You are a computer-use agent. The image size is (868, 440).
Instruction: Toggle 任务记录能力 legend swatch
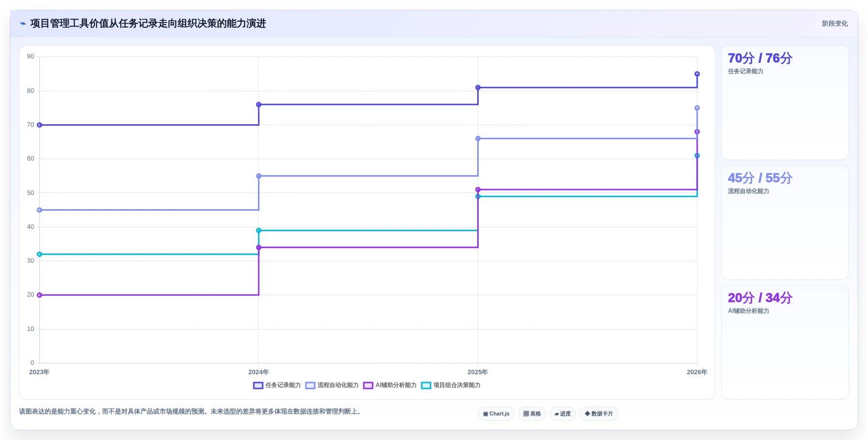[258, 385]
